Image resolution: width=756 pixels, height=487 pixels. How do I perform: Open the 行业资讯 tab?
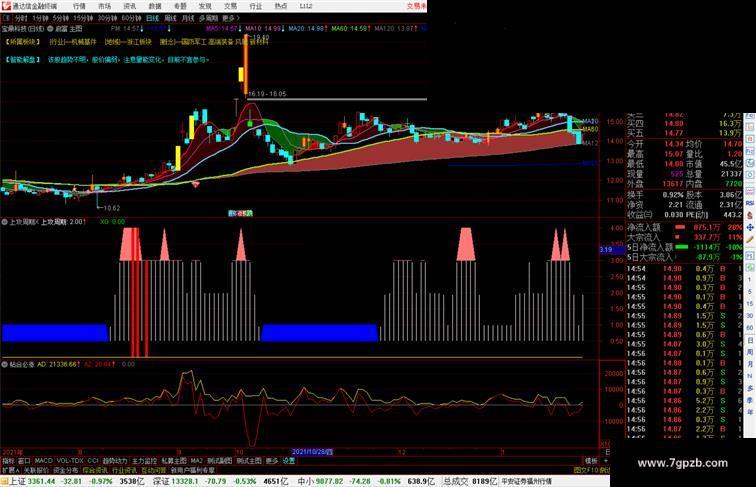124,470
